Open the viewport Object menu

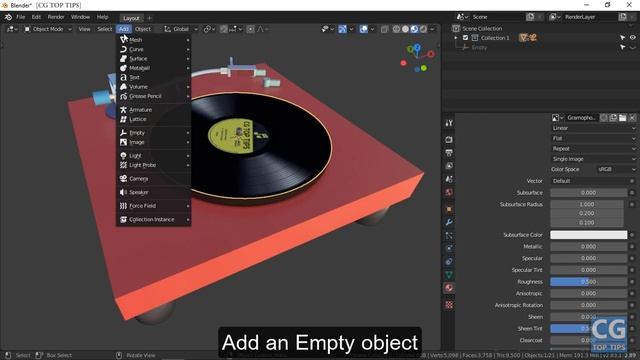point(143,29)
